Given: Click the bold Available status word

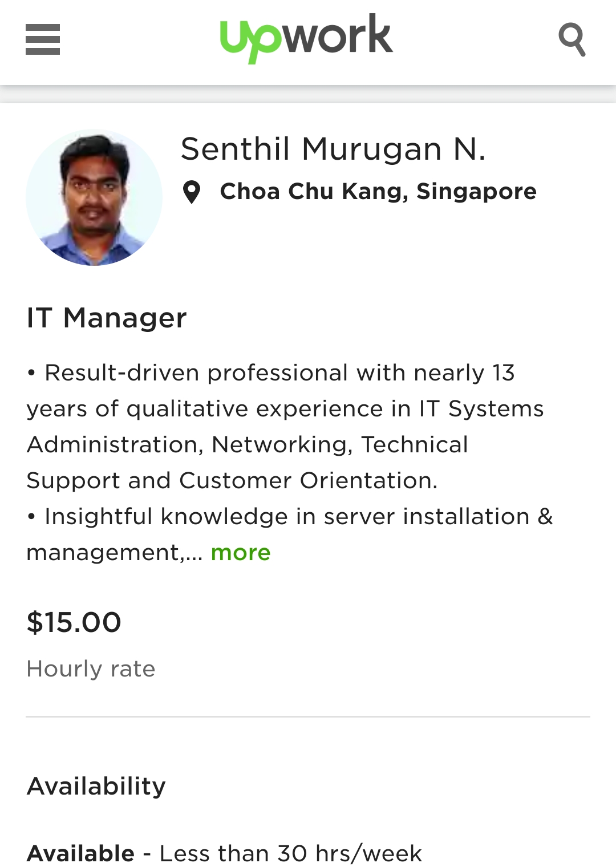Looking at the screenshot, I should point(80,853).
